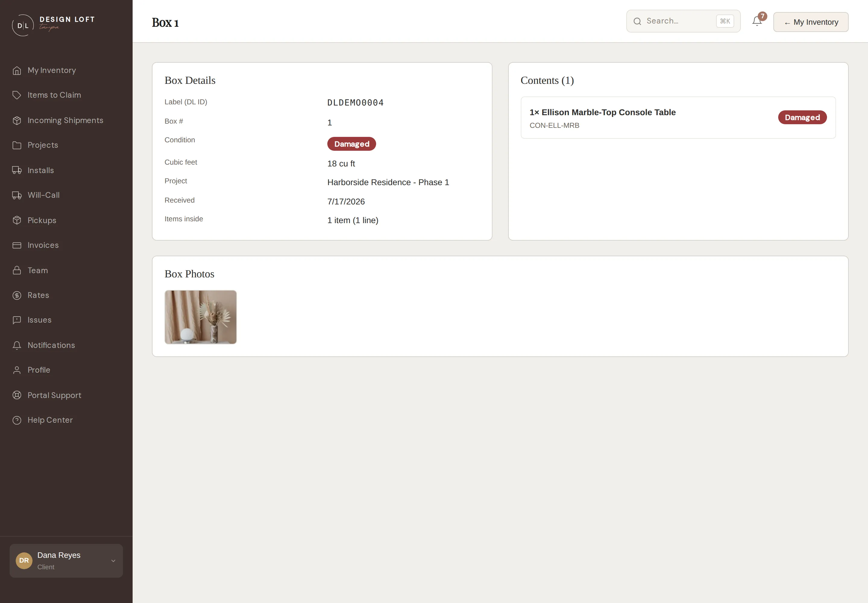The width and height of the screenshot is (868, 603).
Task: Click the Notifications bell icon in sidebar
Action: click(x=17, y=345)
